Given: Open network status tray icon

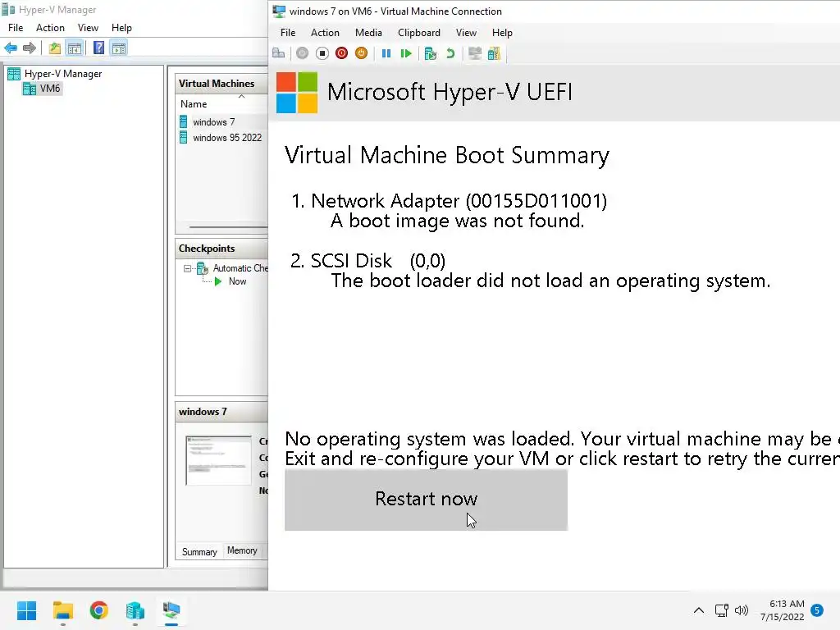Looking at the screenshot, I should (x=722, y=610).
